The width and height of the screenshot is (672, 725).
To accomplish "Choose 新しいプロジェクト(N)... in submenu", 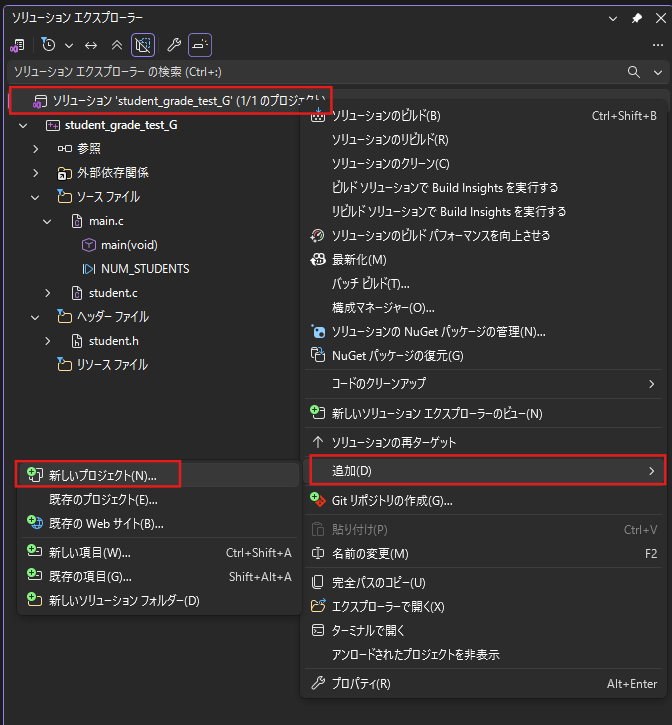I will 159,475.
